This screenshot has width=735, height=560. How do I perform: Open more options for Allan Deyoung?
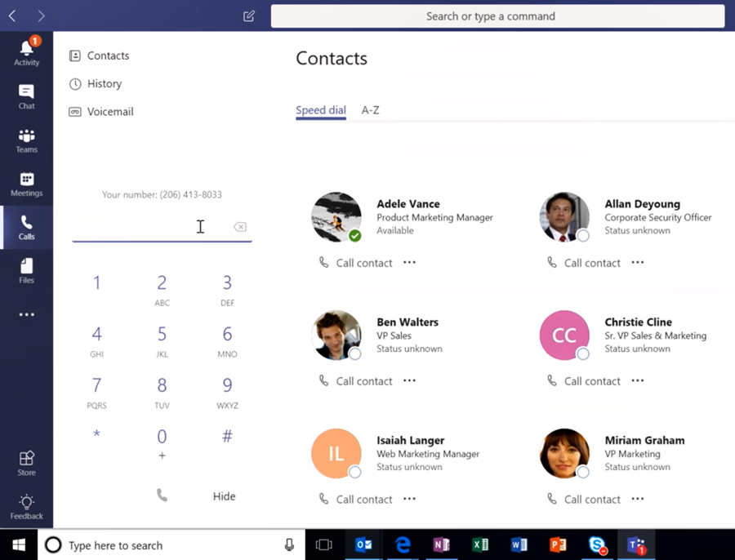[x=638, y=262]
